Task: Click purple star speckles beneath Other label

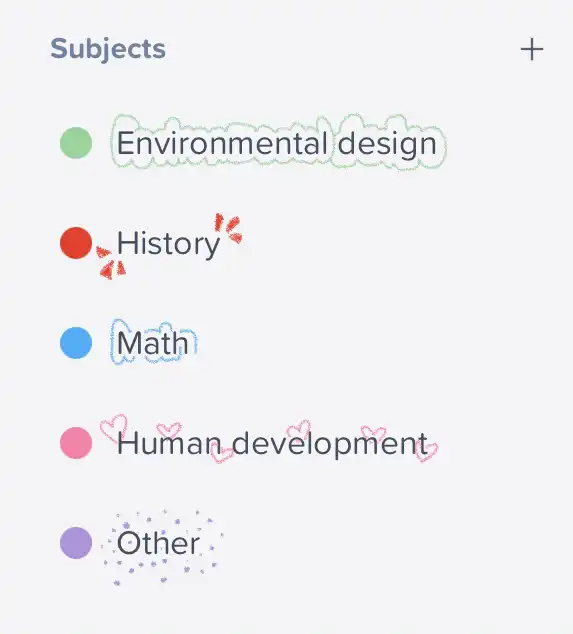Action: [x=160, y=570]
